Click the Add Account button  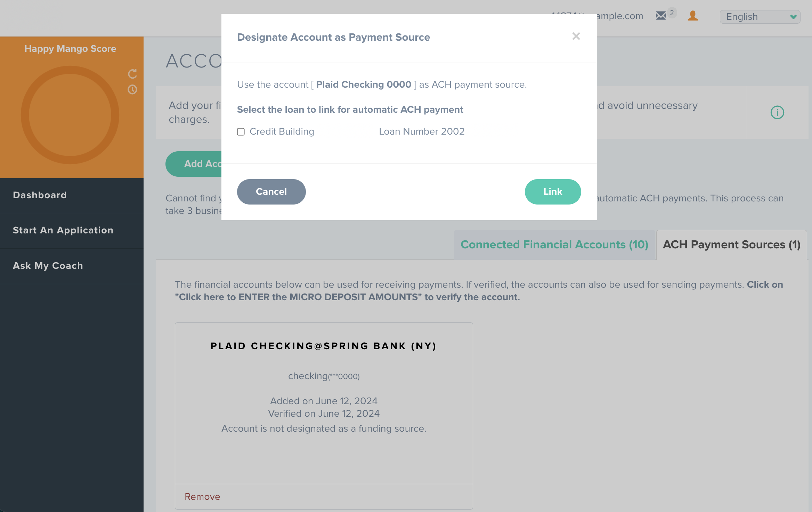pos(194,164)
